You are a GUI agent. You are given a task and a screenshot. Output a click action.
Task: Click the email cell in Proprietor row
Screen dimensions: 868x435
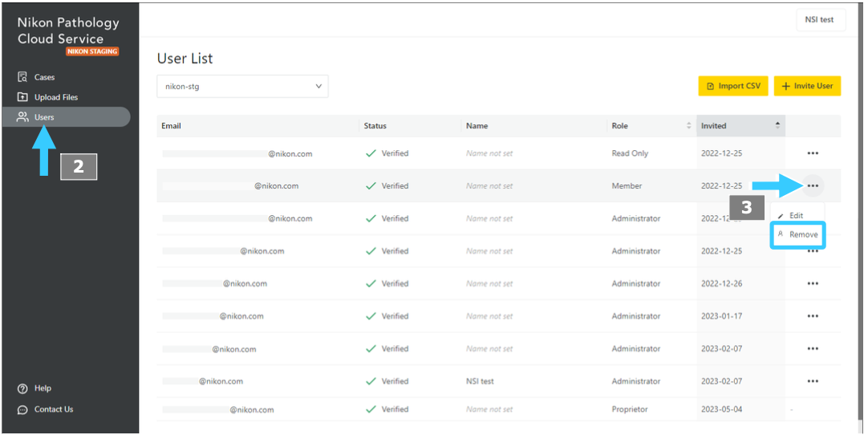[x=218, y=409]
